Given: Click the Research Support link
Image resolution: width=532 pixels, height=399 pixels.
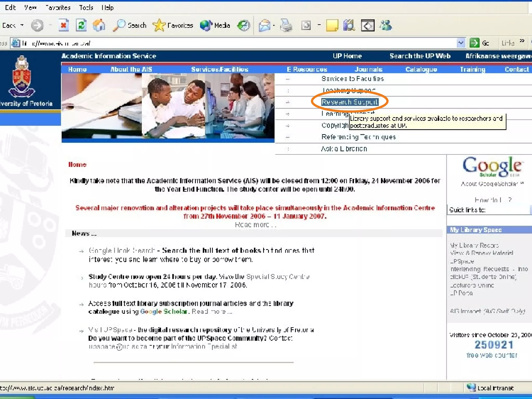Looking at the screenshot, I should click(x=349, y=102).
